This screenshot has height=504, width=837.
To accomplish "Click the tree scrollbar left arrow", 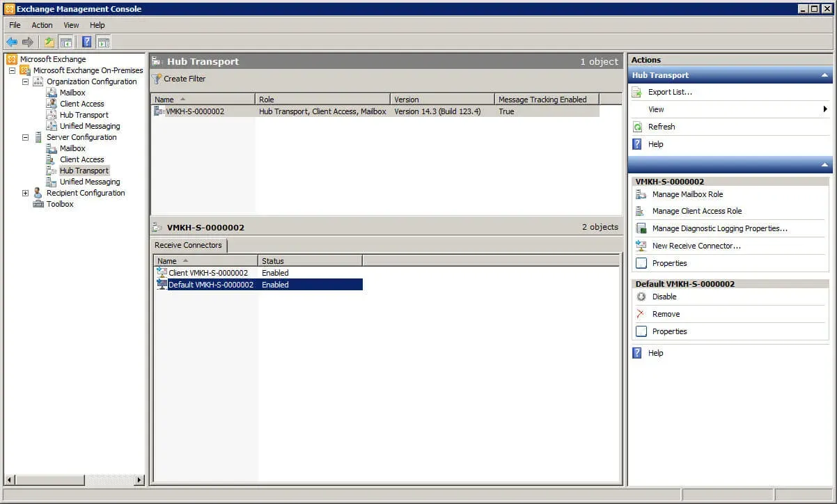I will pos(10,480).
